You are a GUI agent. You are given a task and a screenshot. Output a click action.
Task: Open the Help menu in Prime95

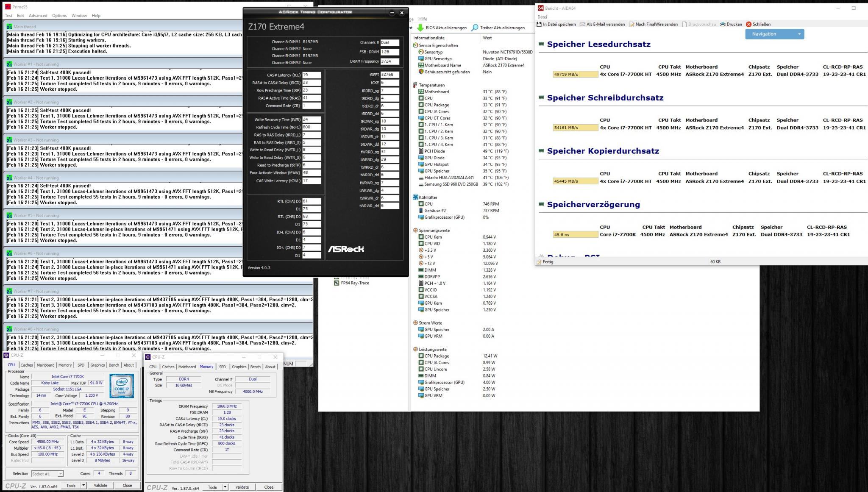tap(96, 16)
